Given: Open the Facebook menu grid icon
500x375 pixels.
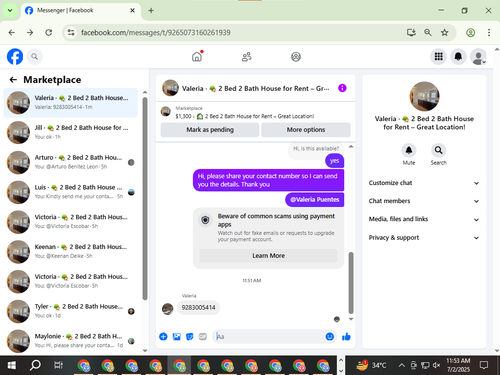Looking at the screenshot, I should coord(439,57).
